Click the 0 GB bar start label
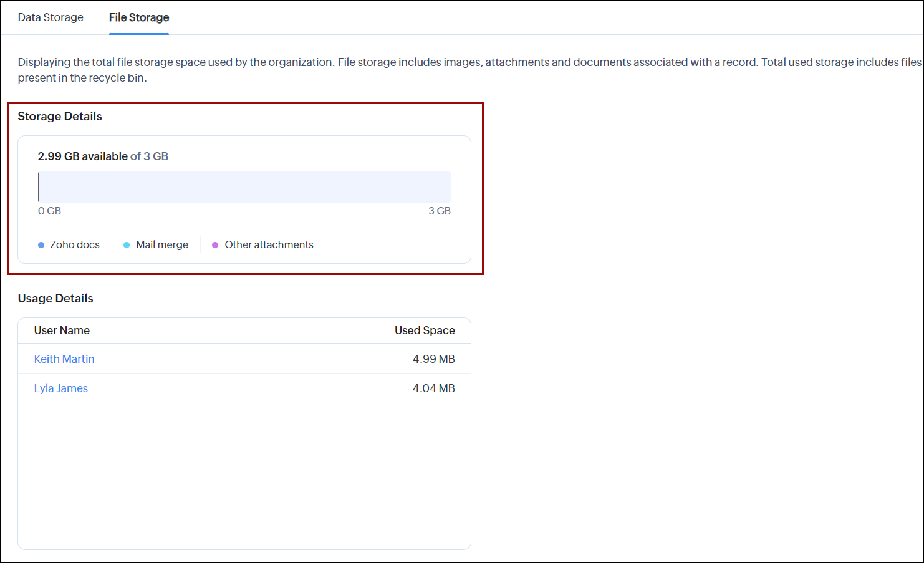This screenshot has width=924, height=563. pos(49,211)
